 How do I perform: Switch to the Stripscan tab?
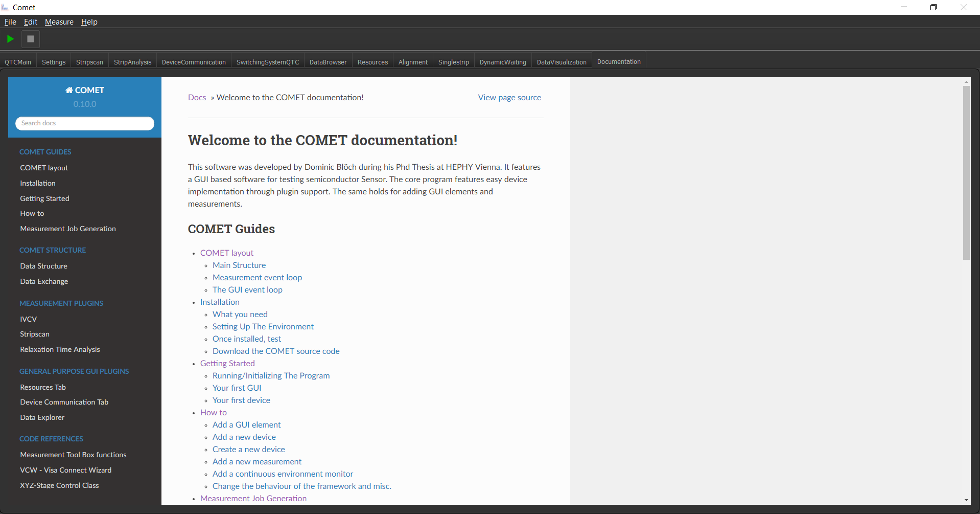coord(89,62)
